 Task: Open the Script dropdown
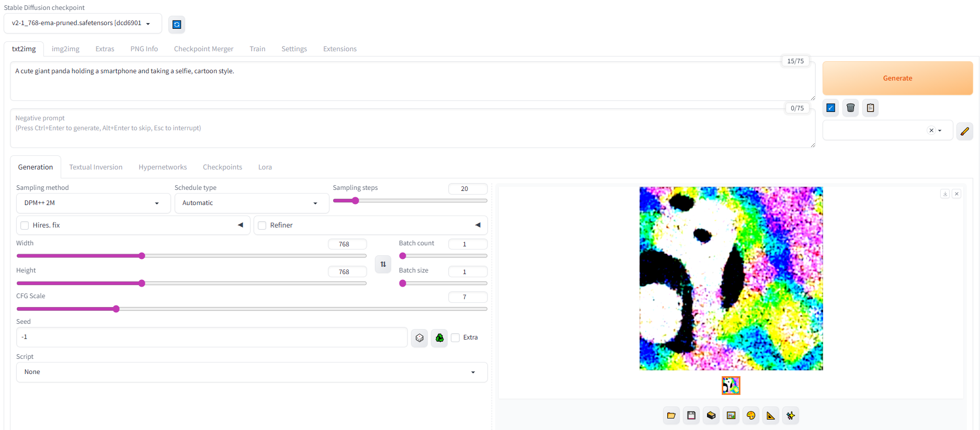(x=251, y=372)
